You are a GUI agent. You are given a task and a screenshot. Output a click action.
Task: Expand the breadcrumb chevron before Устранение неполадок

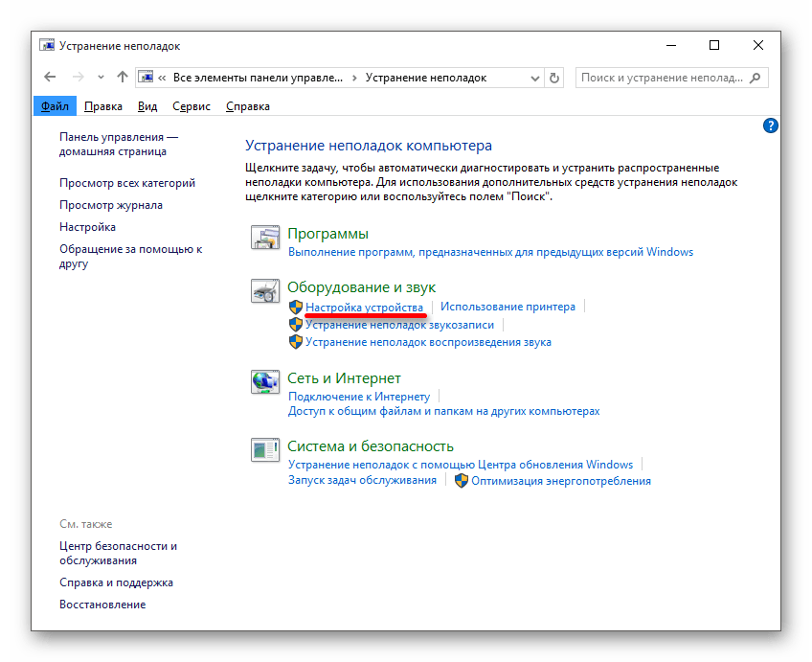tap(355, 78)
